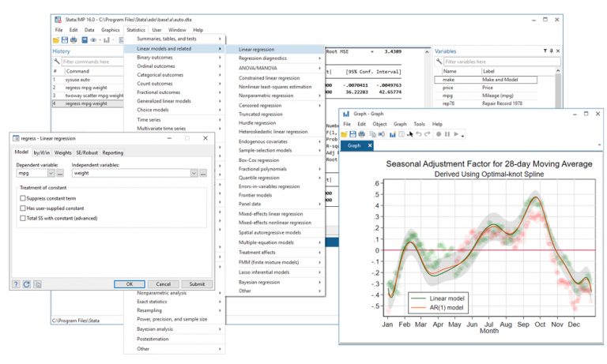
Task: Click Submit in the regress dialog
Action: (197, 284)
